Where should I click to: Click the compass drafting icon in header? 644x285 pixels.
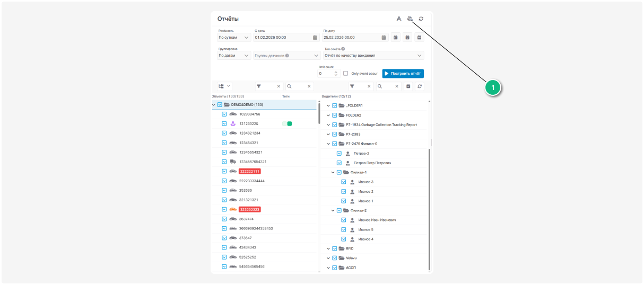399,19
